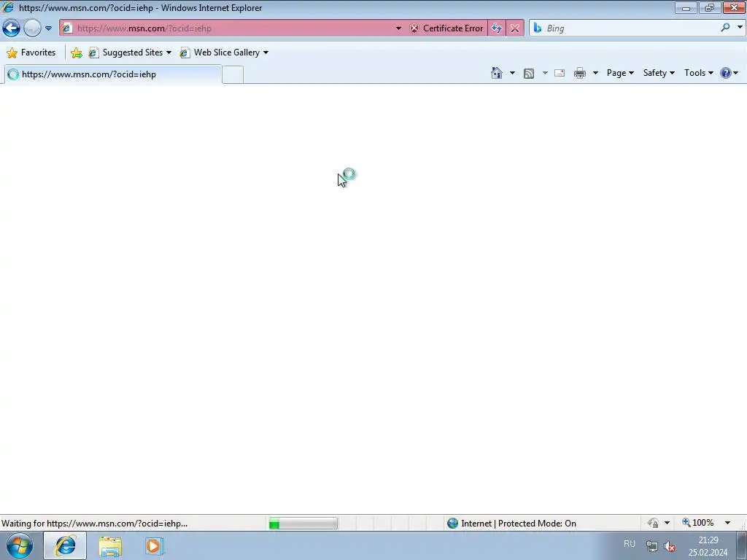Click the status bar privacy lock icon
Viewport: 747px width, 560px height.
click(x=653, y=523)
